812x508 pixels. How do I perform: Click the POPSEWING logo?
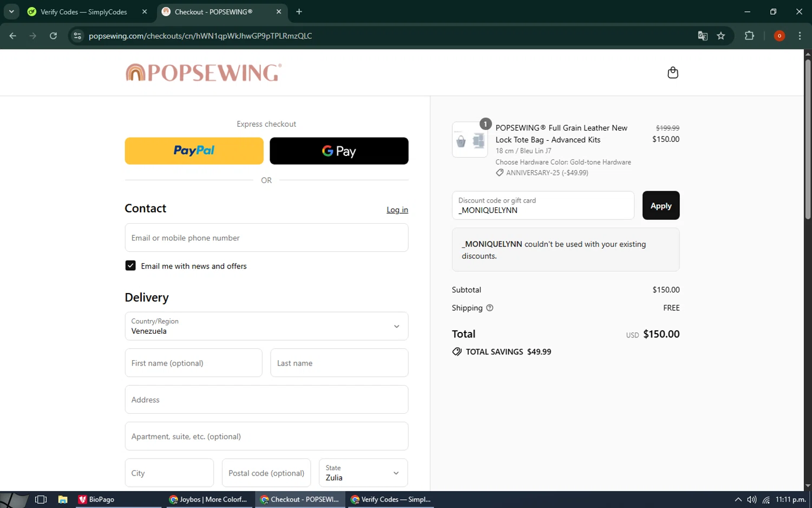click(204, 73)
